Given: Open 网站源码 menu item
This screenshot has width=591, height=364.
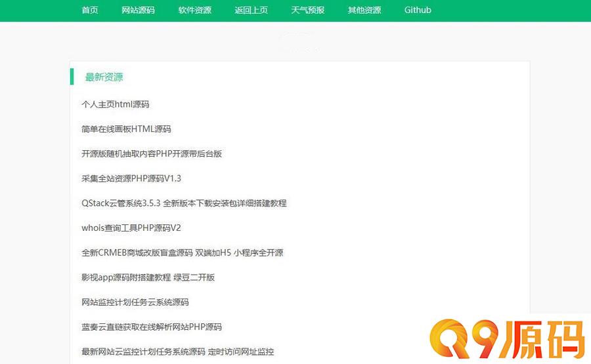Looking at the screenshot, I should [138, 10].
